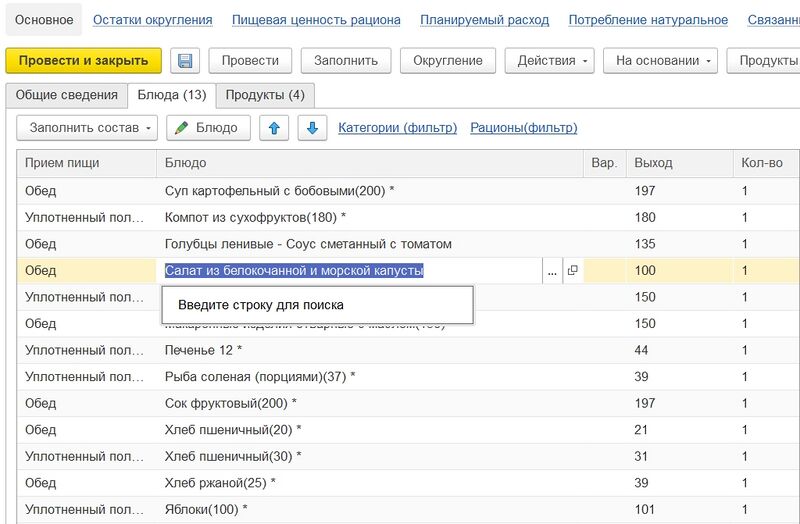Viewport: 800px width, 524px height.
Task: Move row up with arrow icon
Action: tap(275, 128)
